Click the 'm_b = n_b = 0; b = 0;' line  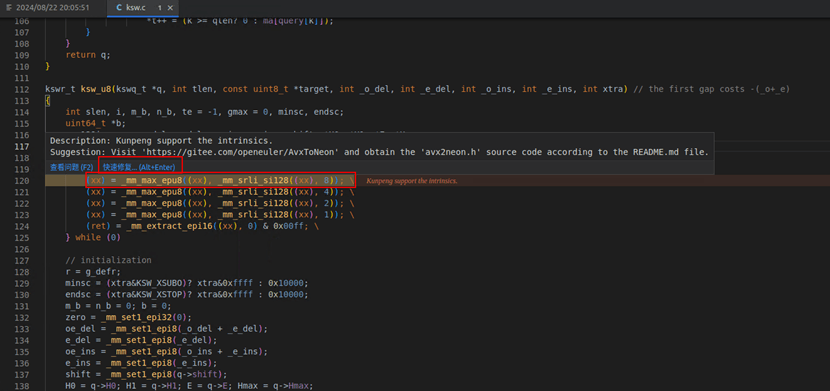coord(119,306)
